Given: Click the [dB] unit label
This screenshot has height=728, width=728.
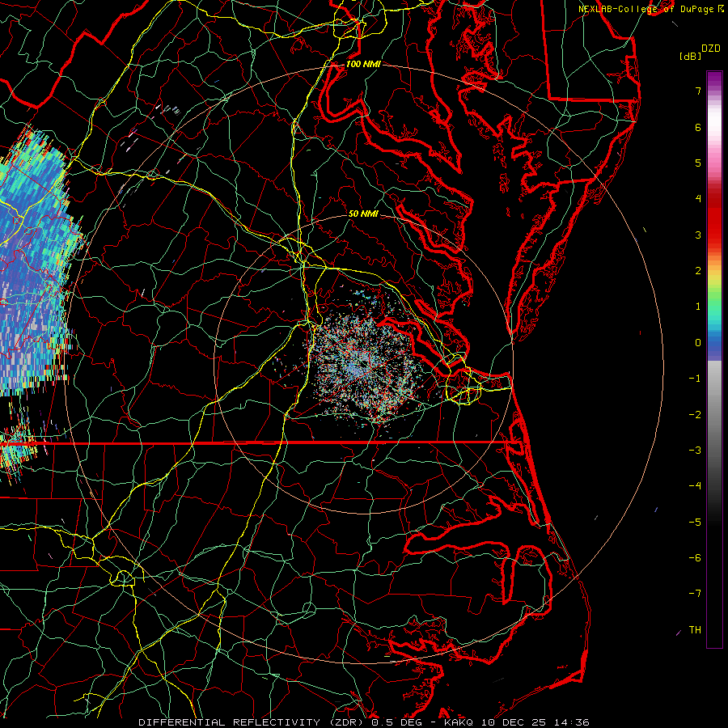Looking at the screenshot, I should pos(690,56).
